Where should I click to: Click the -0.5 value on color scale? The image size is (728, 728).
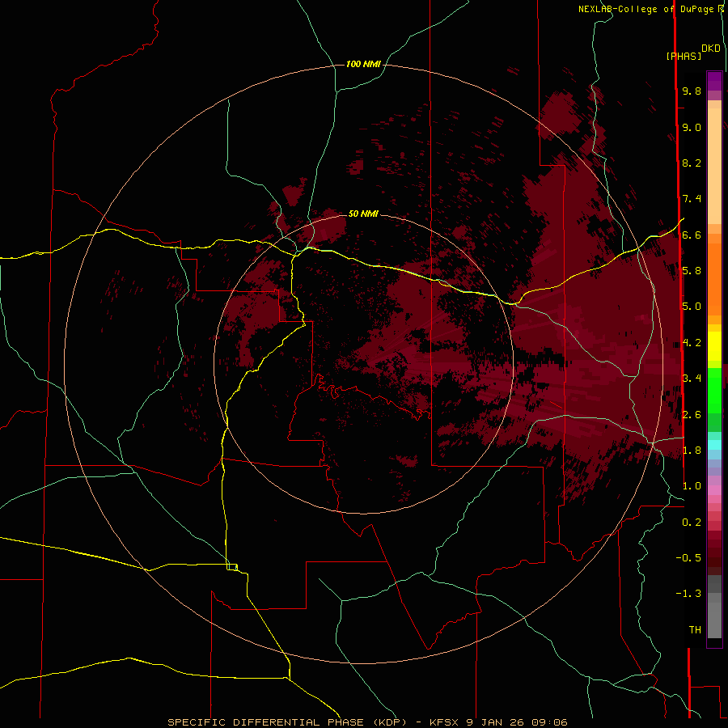(x=688, y=558)
